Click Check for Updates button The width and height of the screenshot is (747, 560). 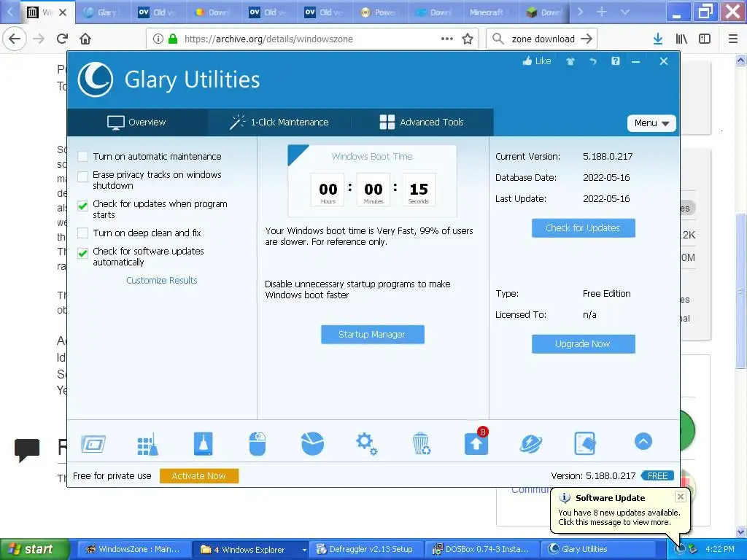pyautogui.click(x=583, y=228)
